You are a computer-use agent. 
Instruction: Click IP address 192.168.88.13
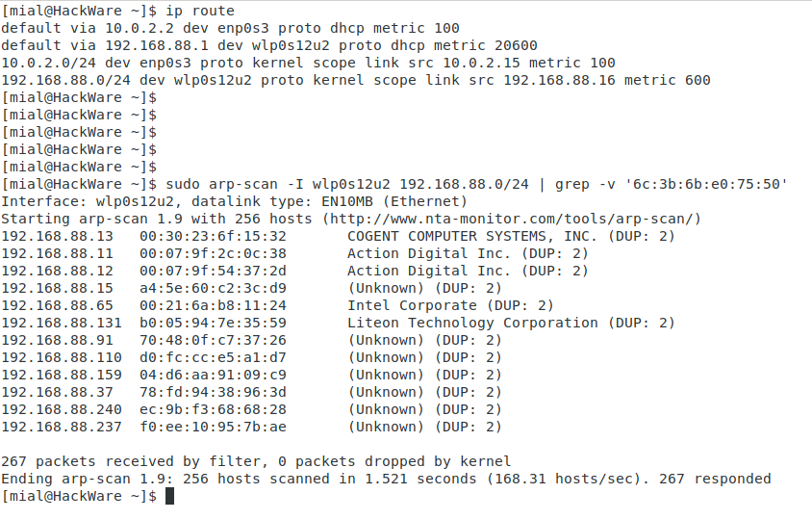coord(57,236)
